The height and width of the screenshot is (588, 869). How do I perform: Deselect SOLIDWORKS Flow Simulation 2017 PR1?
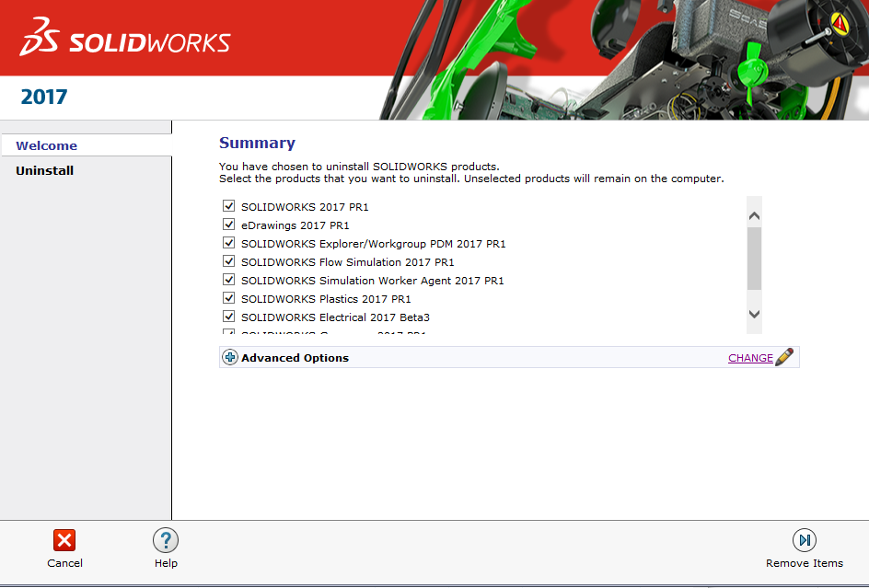point(229,261)
